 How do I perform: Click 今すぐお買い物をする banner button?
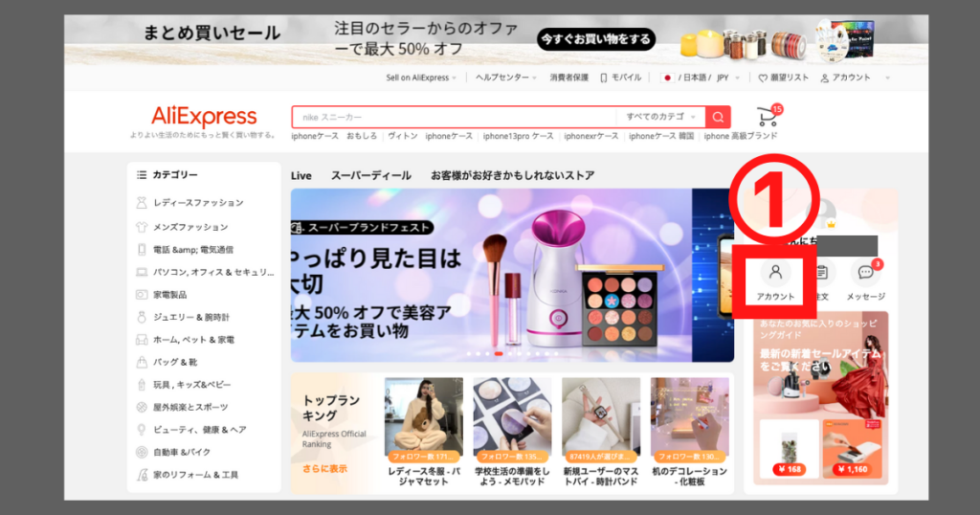(596, 39)
